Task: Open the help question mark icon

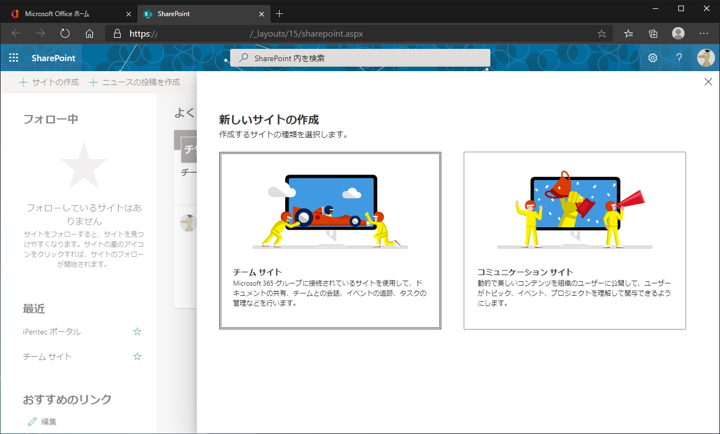Action: tap(679, 58)
